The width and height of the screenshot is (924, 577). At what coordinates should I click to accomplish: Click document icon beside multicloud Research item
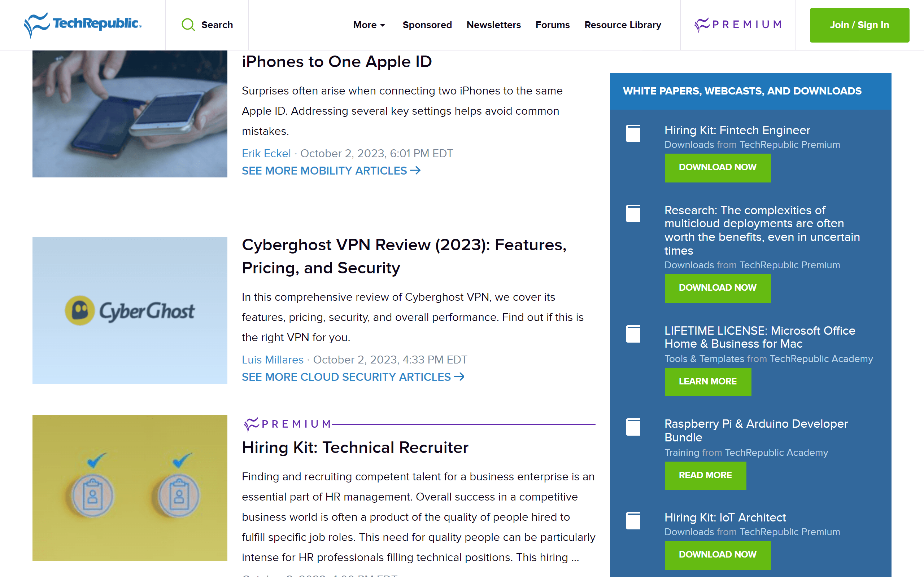pyautogui.click(x=633, y=214)
